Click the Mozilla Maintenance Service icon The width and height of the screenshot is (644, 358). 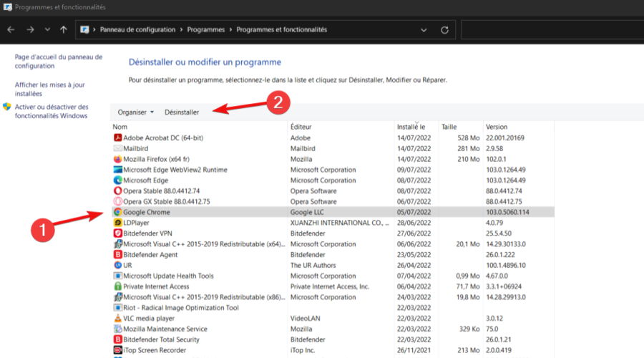coord(118,329)
